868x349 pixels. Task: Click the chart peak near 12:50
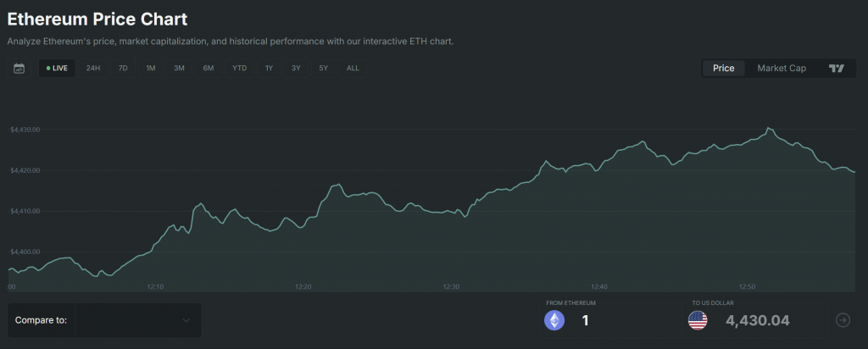(x=768, y=128)
